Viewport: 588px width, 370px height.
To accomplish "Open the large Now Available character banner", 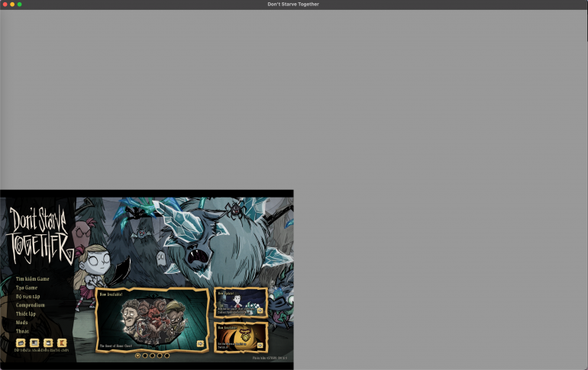I will (x=152, y=320).
